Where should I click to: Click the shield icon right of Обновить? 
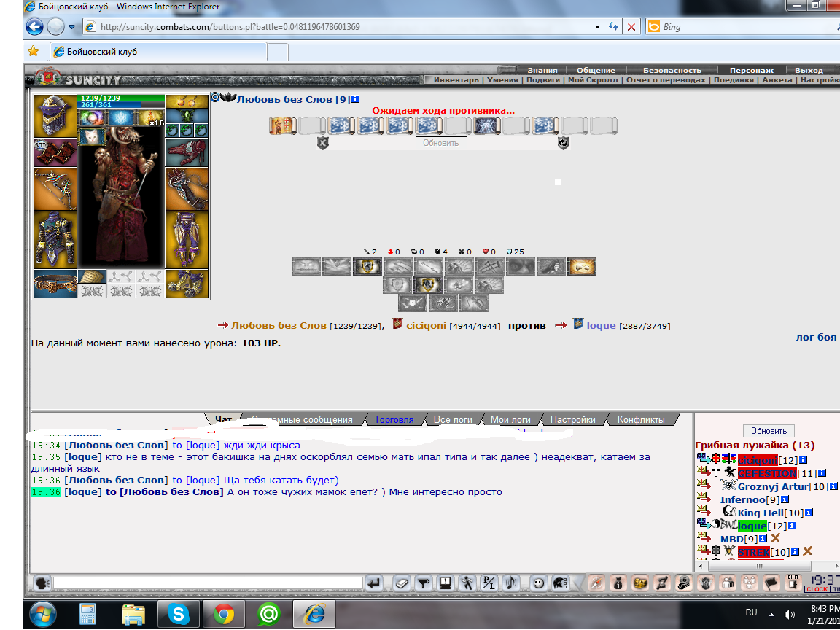[x=563, y=143]
